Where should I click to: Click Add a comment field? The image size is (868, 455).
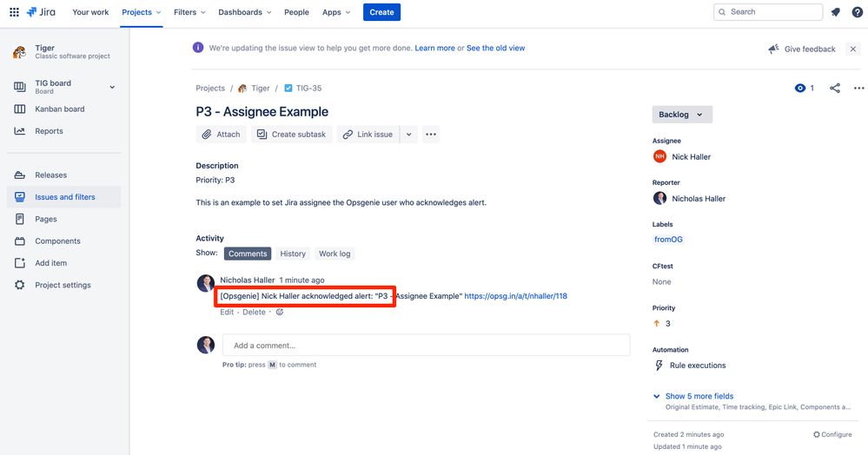(427, 346)
